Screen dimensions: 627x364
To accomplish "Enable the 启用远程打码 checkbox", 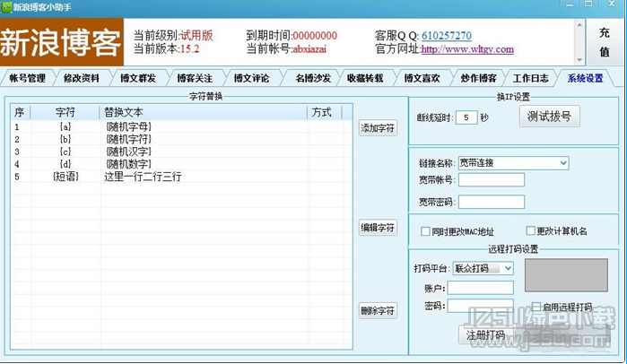I will tap(536, 307).
